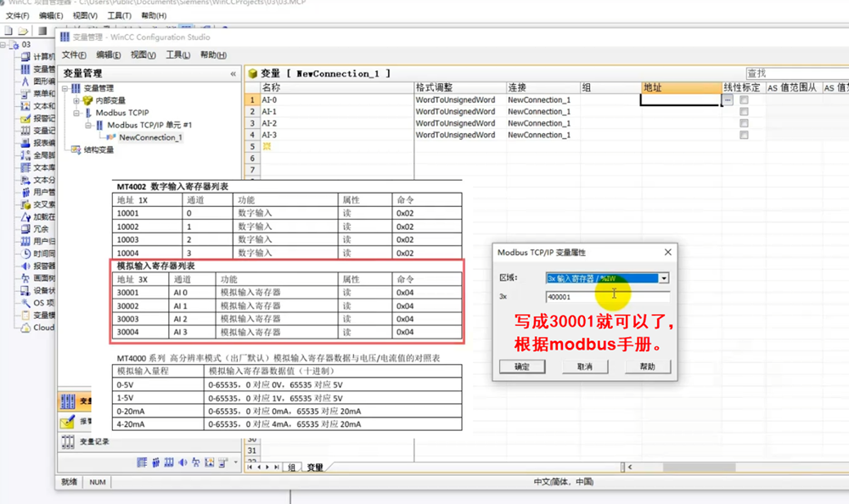This screenshot has height=504, width=849.
Task: Click scroll-left arrow of grid horizontal scrollbar
Action: pos(630,467)
